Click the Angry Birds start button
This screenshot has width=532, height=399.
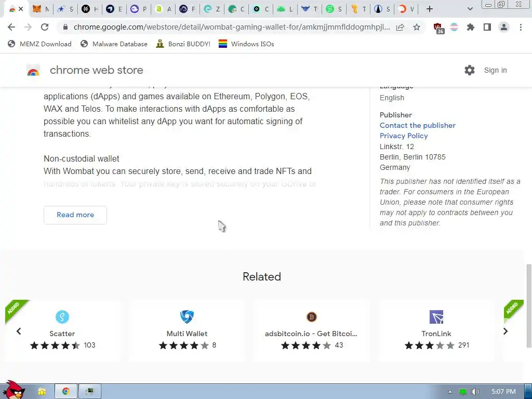(x=13, y=390)
